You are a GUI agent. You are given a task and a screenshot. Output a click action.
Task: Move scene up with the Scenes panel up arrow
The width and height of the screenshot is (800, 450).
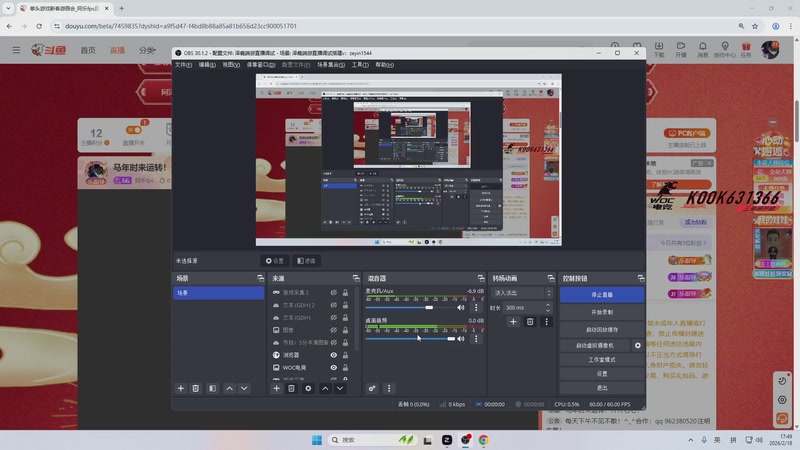point(230,388)
